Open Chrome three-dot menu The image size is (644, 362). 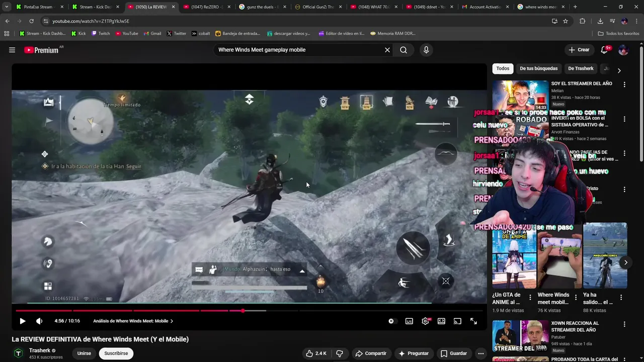(x=636, y=21)
